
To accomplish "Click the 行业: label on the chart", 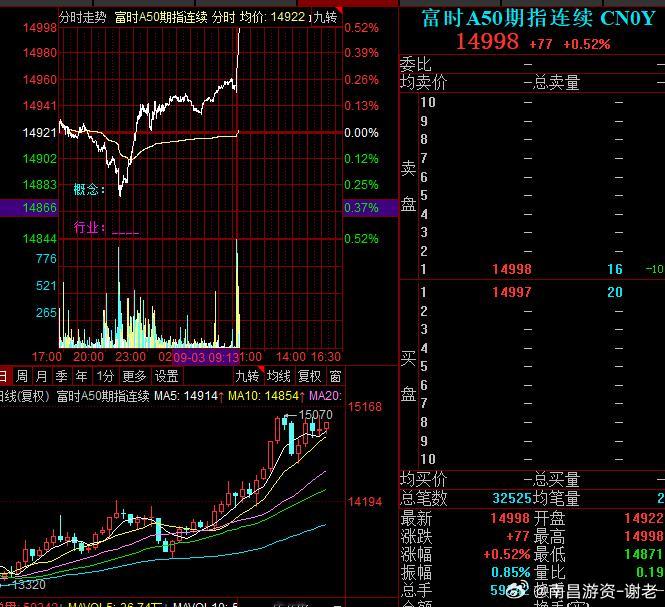I will (89, 227).
